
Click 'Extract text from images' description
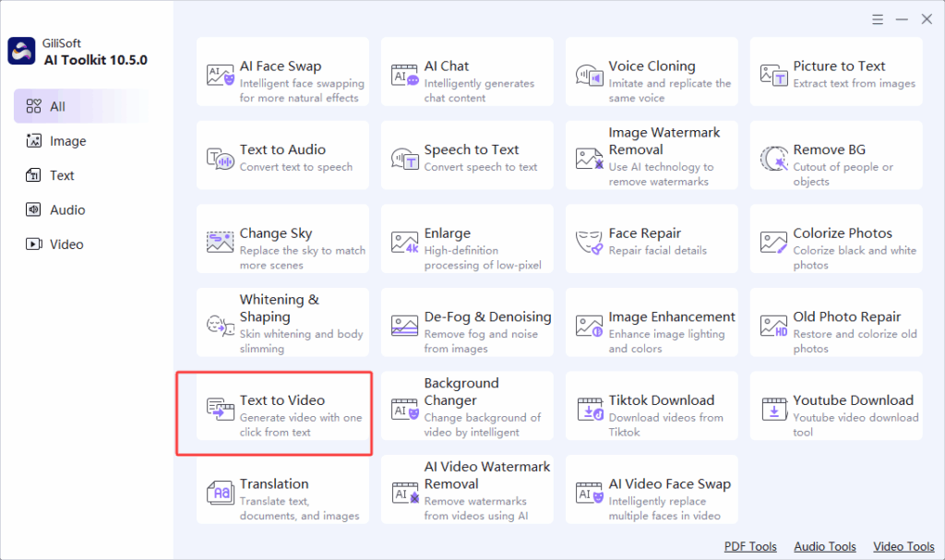[854, 83]
